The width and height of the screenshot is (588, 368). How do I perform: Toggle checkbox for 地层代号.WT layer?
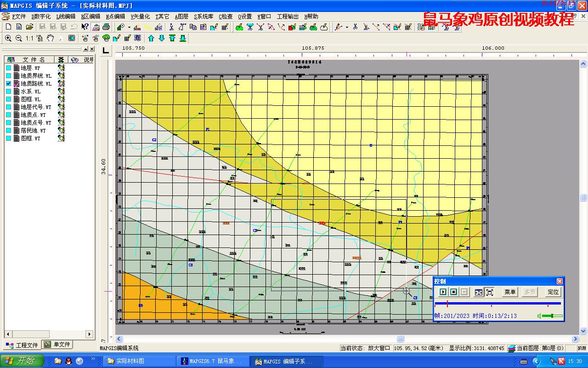[x=8, y=107]
